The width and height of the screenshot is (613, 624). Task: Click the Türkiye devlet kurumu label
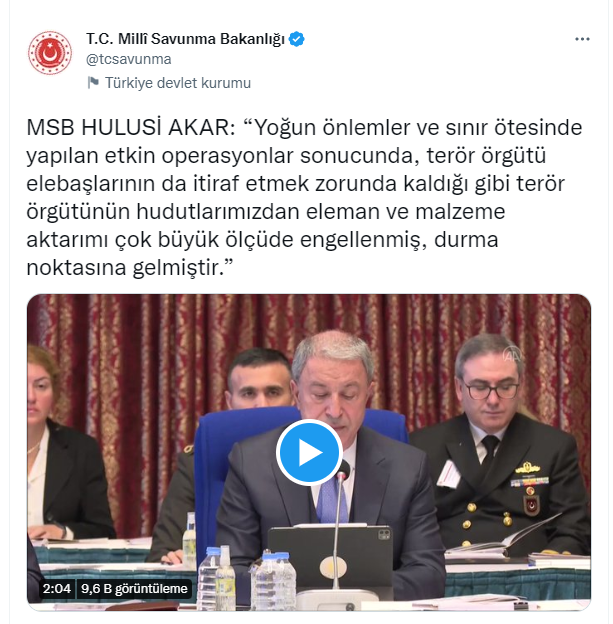pyautogui.click(x=178, y=83)
